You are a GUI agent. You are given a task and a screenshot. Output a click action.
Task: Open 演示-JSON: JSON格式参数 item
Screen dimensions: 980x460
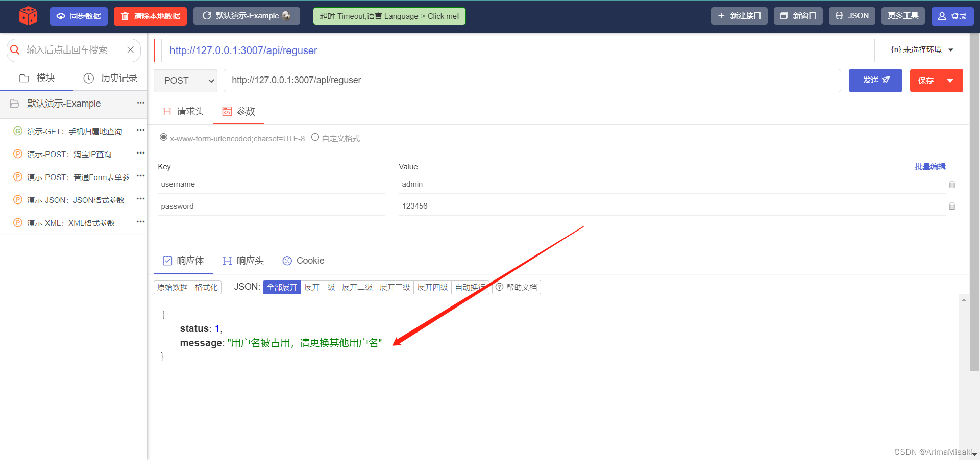[x=76, y=200]
